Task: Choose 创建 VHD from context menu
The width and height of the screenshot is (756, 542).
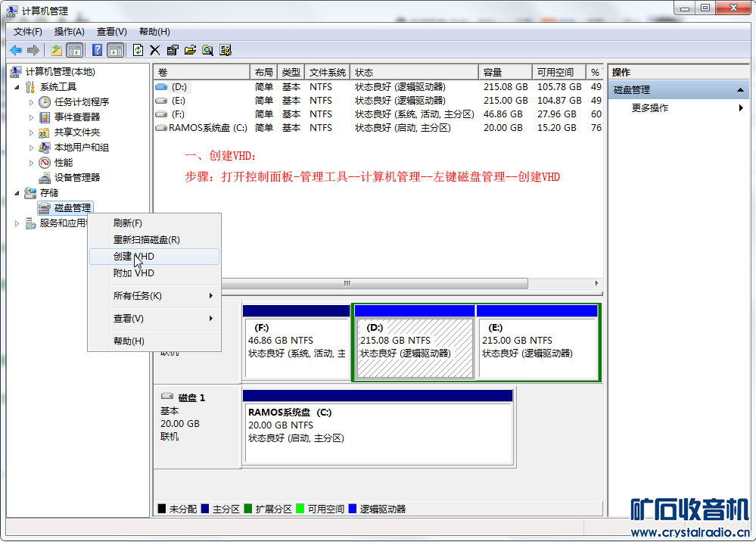Action: (x=154, y=257)
